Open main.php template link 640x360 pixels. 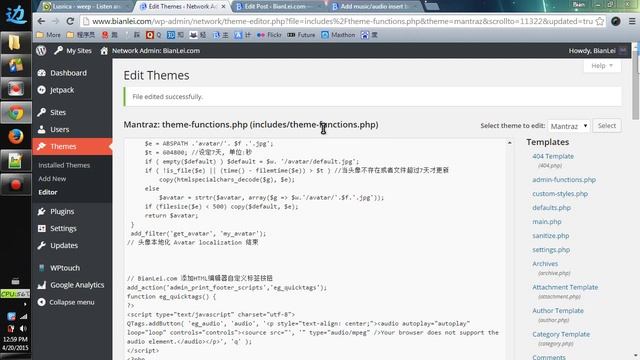[547, 222]
